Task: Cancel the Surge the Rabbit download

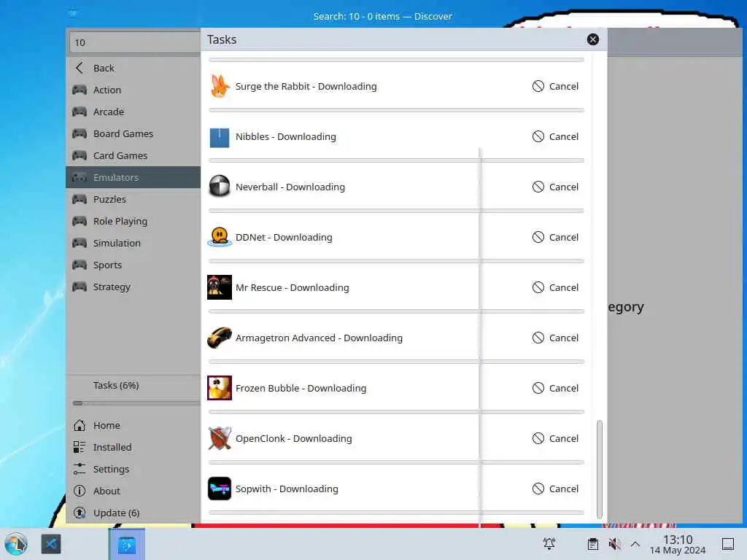Action: [555, 86]
